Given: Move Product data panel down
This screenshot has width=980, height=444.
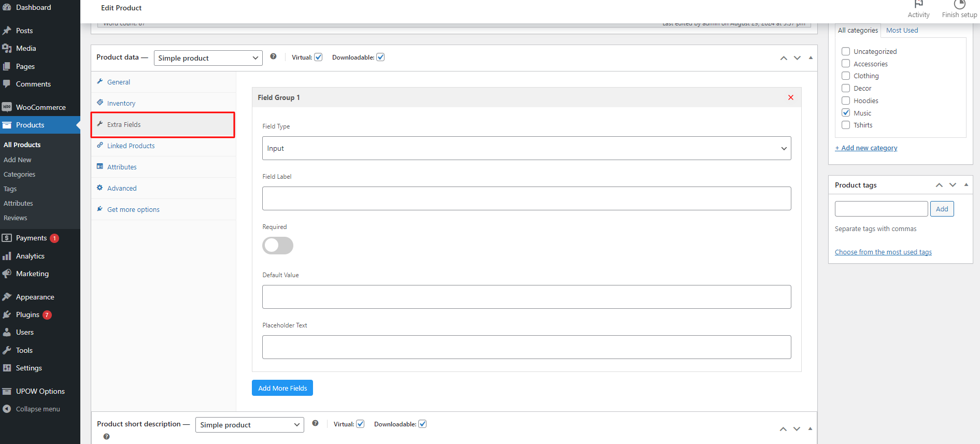Looking at the screenshot, I should [797, 58].
